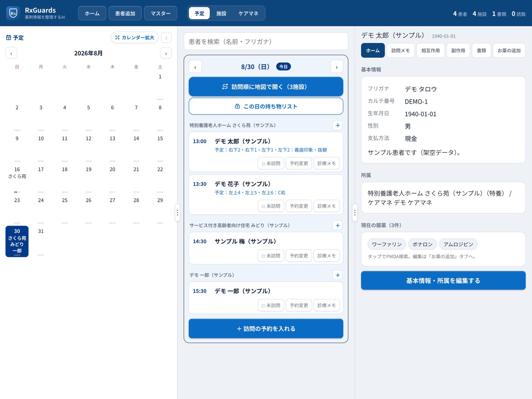This screenshot has height=399, width=532.
Task: Open the お薬の追加 patient tab
Action: (x=509, y=51)
